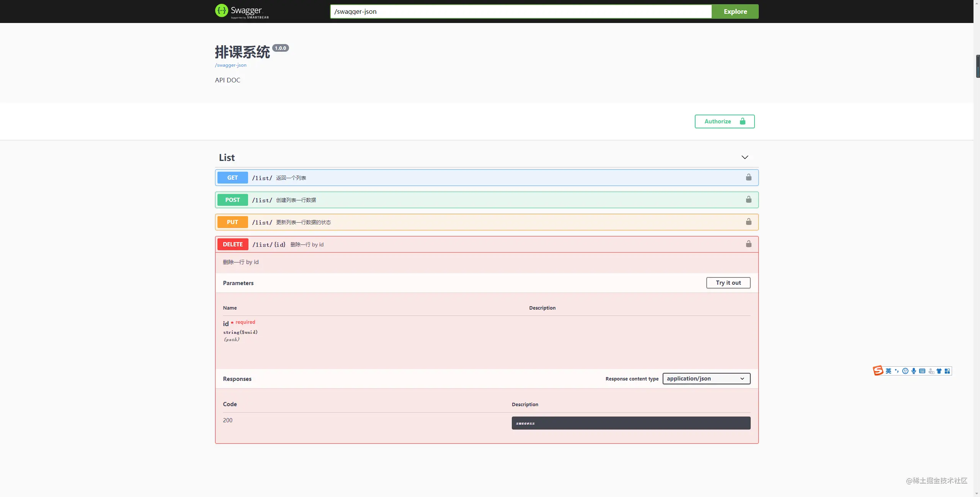
Task: Click the page vertical scrollbar thumb
Action: 977,66
